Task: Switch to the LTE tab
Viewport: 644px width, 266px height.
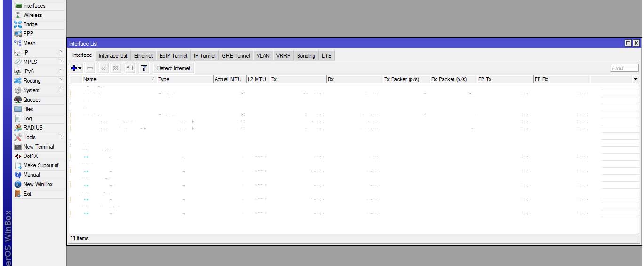Action: click(327, 55)
